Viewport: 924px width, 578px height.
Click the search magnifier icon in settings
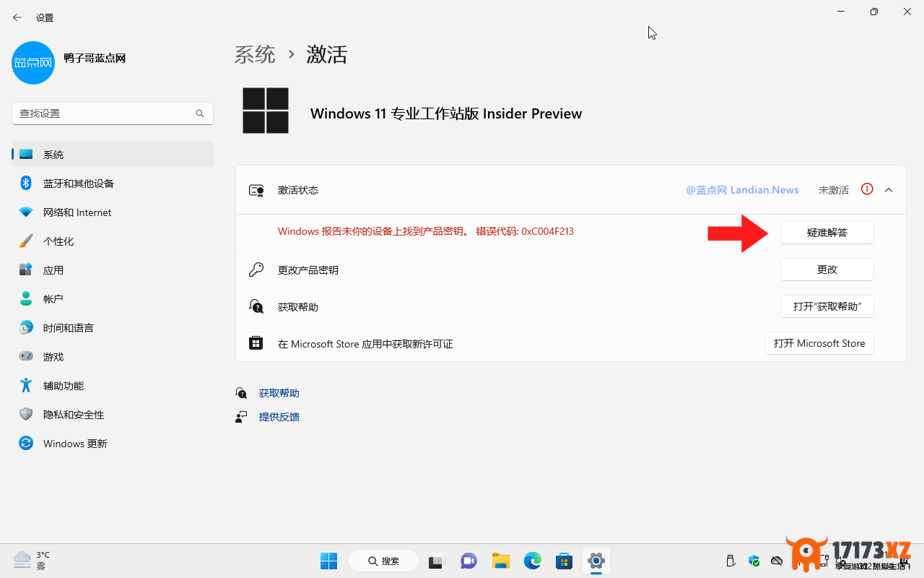[200, 113]
